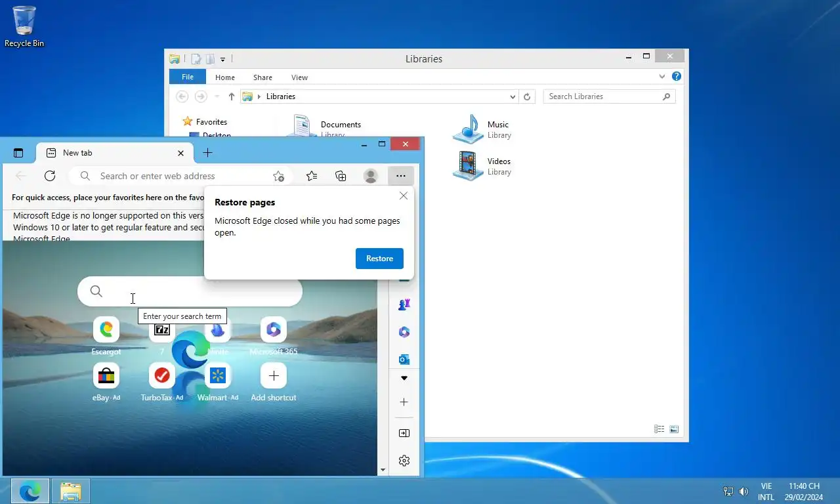The width and height of the screenshot is (840, 504).
Task: Open the VIE INTL language indicator
Action: 766,492
